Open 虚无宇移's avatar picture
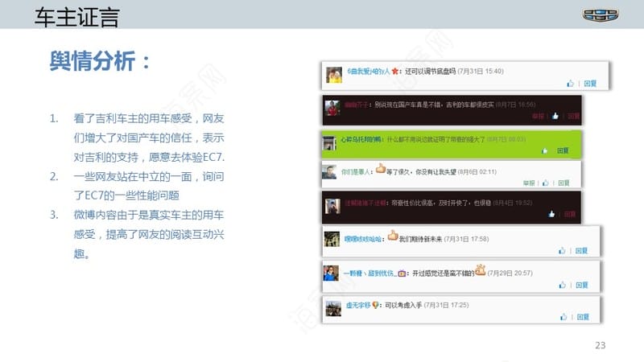Image resolution: width=644 pixels, height=362 pixels. pyautogui.click(x=333, y=308)
